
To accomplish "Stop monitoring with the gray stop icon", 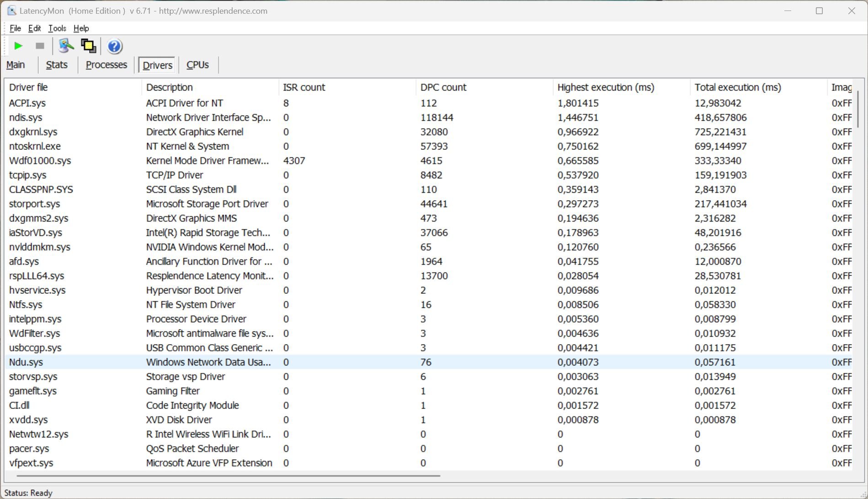I will [40, 46].
